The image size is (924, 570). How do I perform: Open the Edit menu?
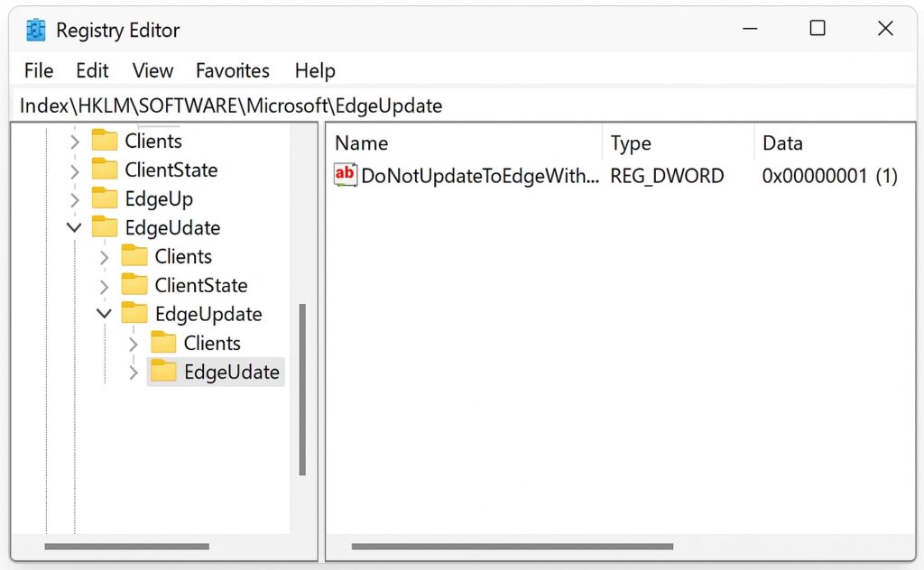91,70
